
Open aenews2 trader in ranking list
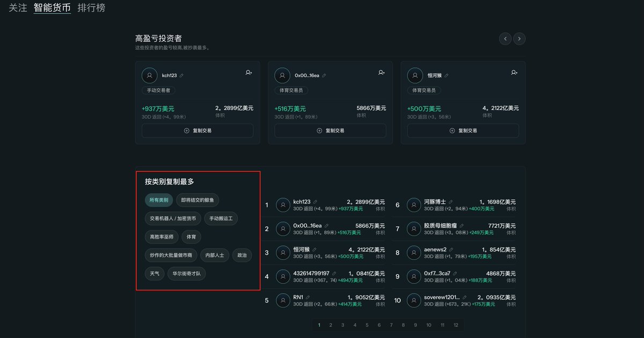[435, 250]
